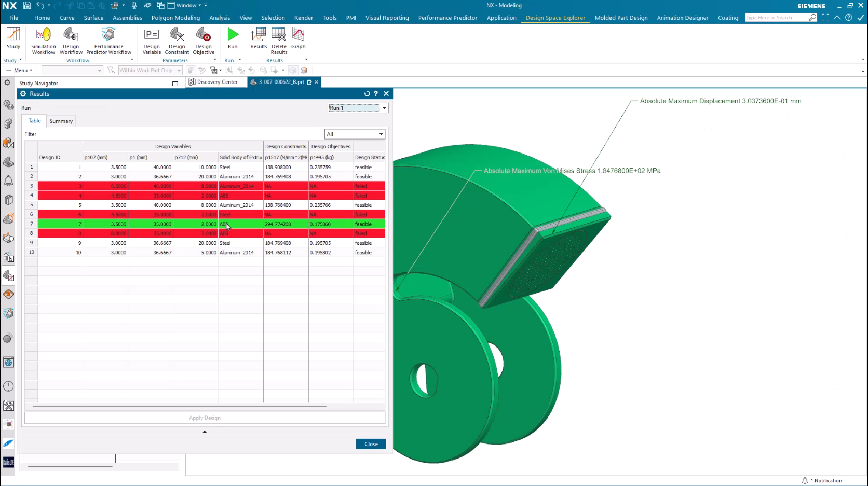Click the Type Here to Search field
Image resolution: width=868 pixels, height=486 pixels.
click(776, 18)
